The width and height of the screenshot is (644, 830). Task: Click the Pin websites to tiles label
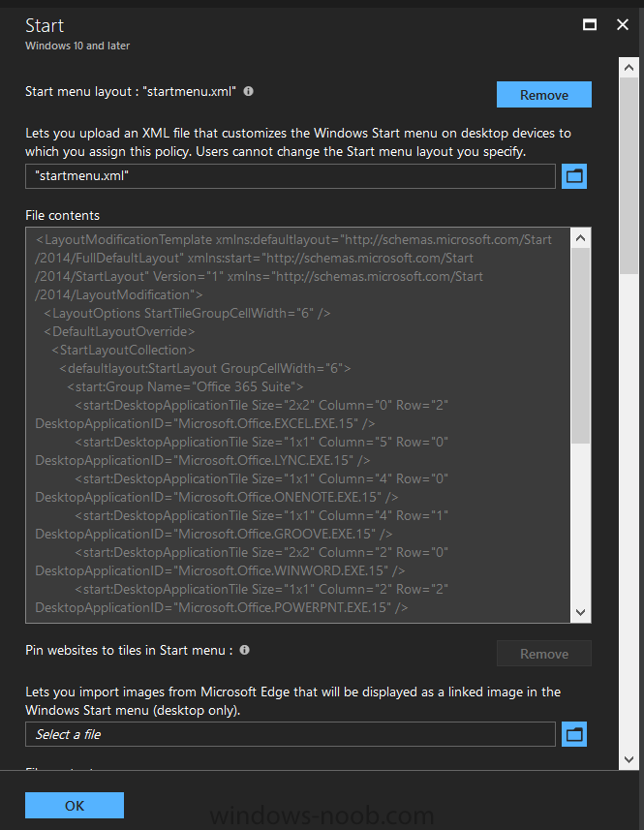coord(129,650)
